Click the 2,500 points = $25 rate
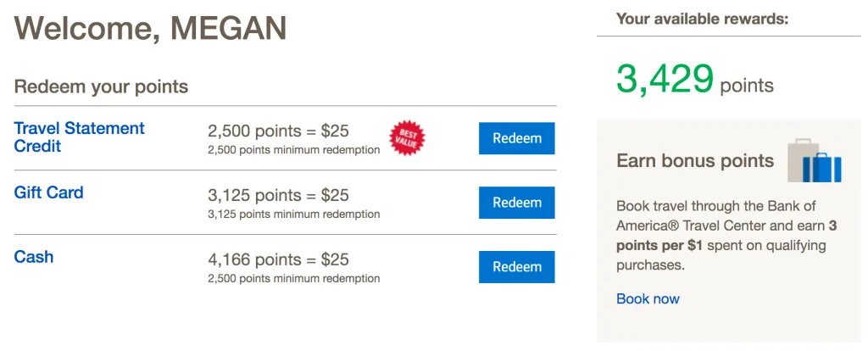The width and height of the screenshot is (868, 351). click(x=278, y=131)
